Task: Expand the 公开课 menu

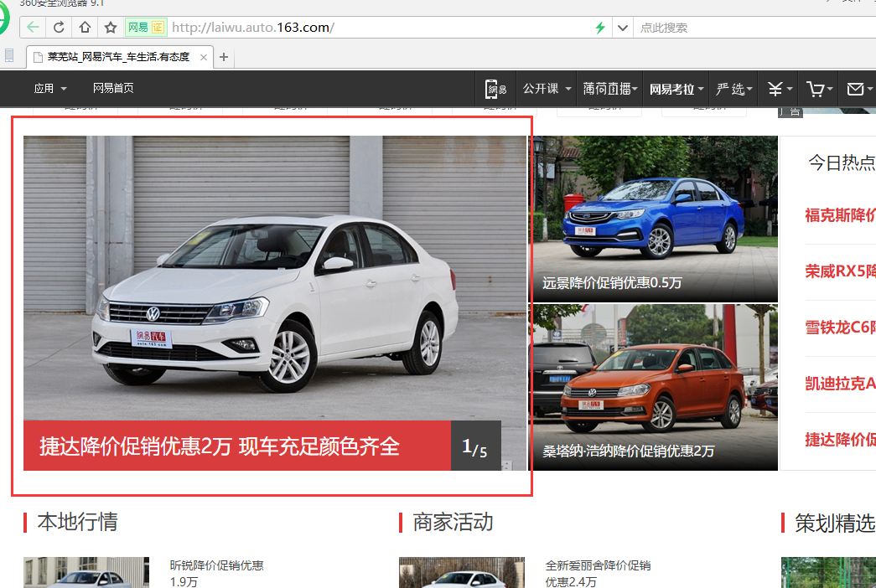Action: tap(547, 89)
